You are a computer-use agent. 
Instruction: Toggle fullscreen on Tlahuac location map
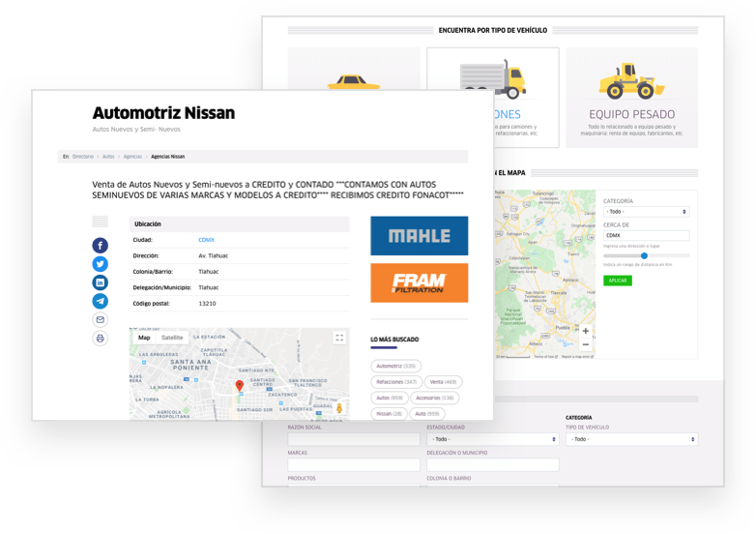coord(339,338)
